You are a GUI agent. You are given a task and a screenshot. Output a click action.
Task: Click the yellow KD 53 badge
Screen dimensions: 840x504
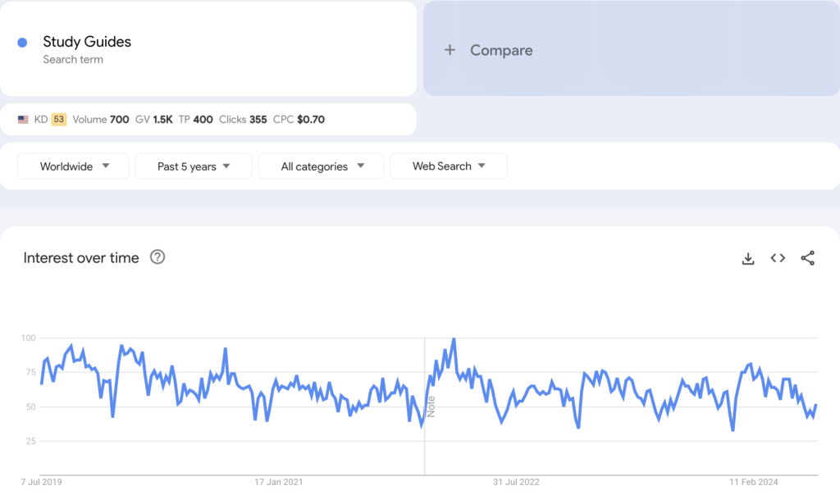[58, 120]
